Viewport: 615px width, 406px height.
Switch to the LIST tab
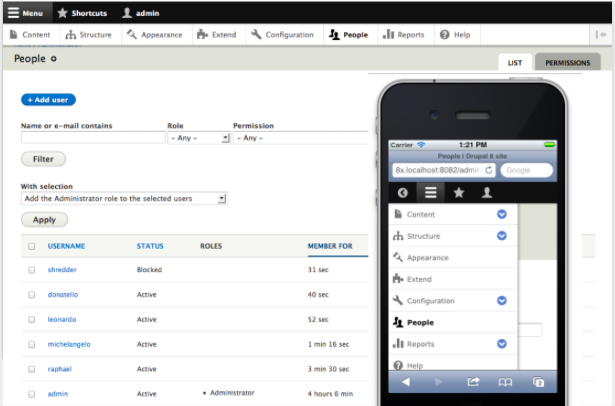pyautogui.click(x=515, y=63)
